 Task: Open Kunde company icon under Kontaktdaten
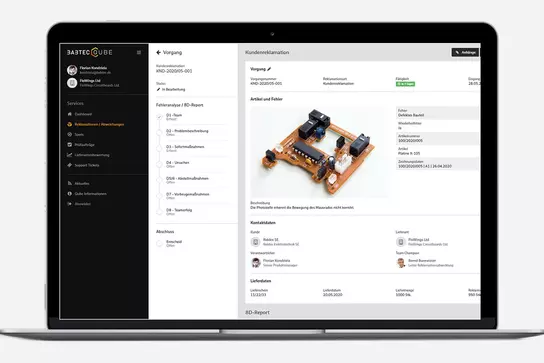coord(255,242)
